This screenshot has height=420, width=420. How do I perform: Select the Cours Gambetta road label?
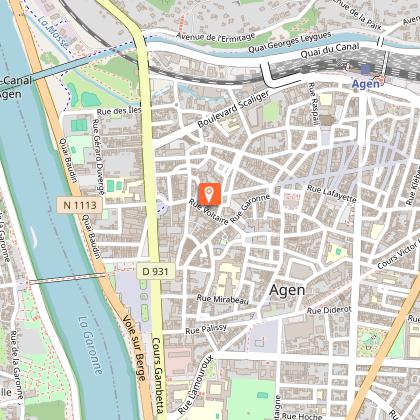[158, 375]
